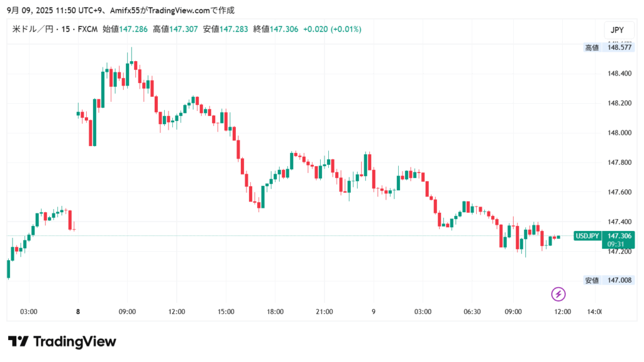Viewport: 644px width, 362px height.
Task: Click the 06:30 time axis label
Action: [x=472, y=312]
